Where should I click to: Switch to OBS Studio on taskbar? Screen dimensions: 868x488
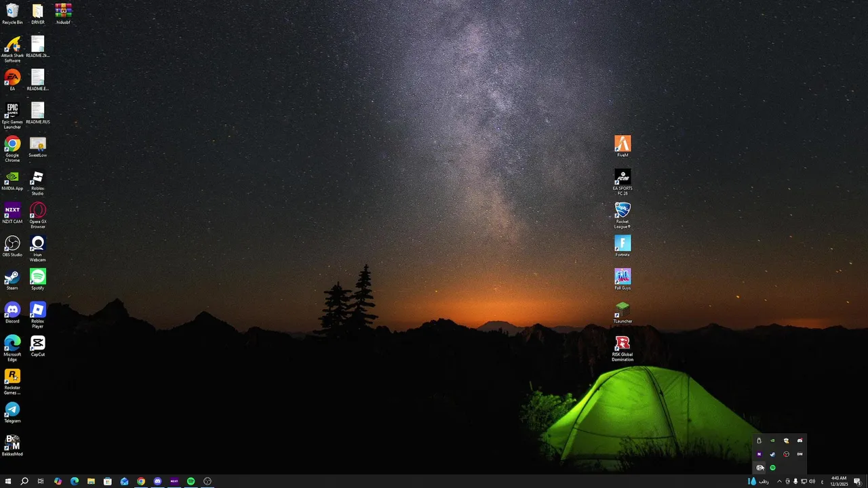point(208,481)
